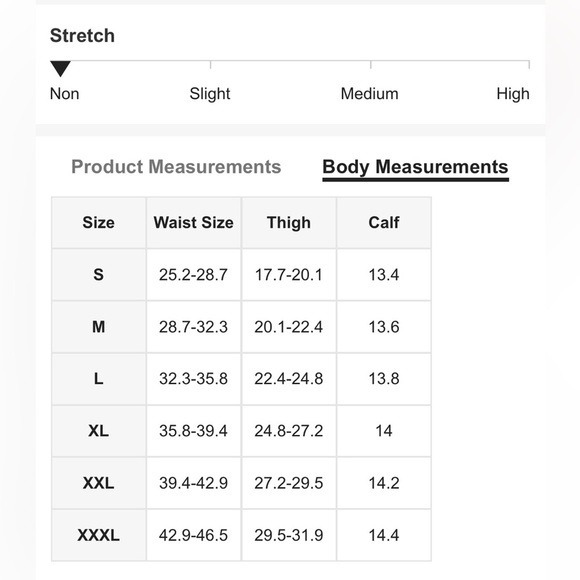This screenshot has width=580, height=580.
Task: Click the Size column header
Action: click(x=98, y=223)
